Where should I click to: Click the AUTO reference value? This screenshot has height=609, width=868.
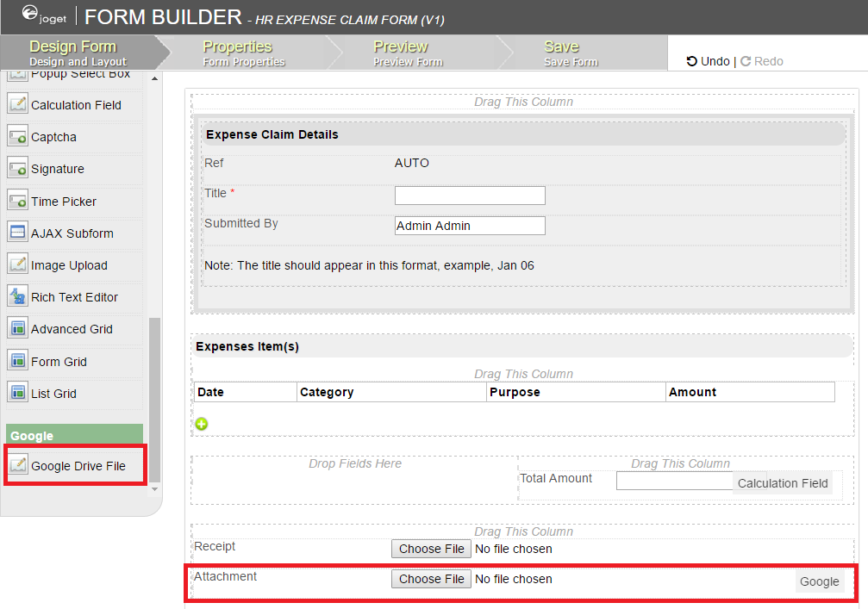[412, 163]
